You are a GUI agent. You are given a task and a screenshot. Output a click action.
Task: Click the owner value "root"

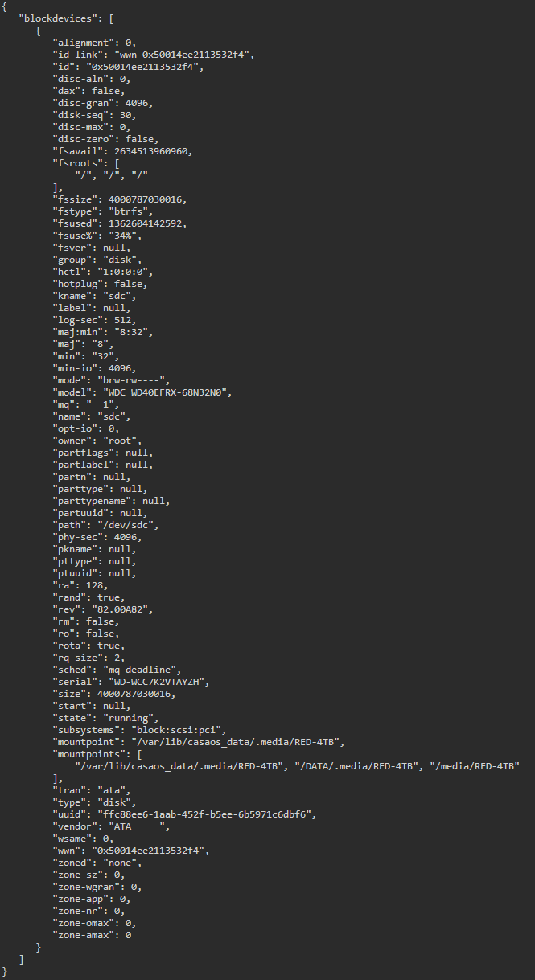[123, 441]
